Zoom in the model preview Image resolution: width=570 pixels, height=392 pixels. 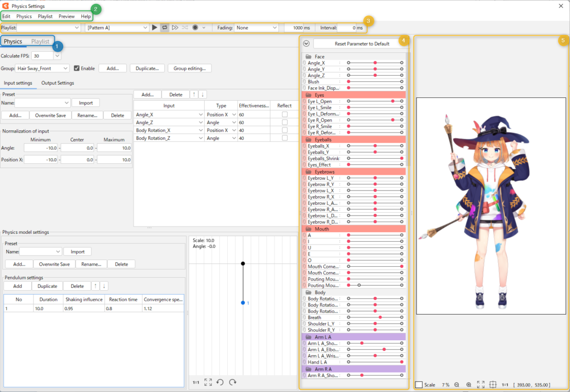point(469,385)
